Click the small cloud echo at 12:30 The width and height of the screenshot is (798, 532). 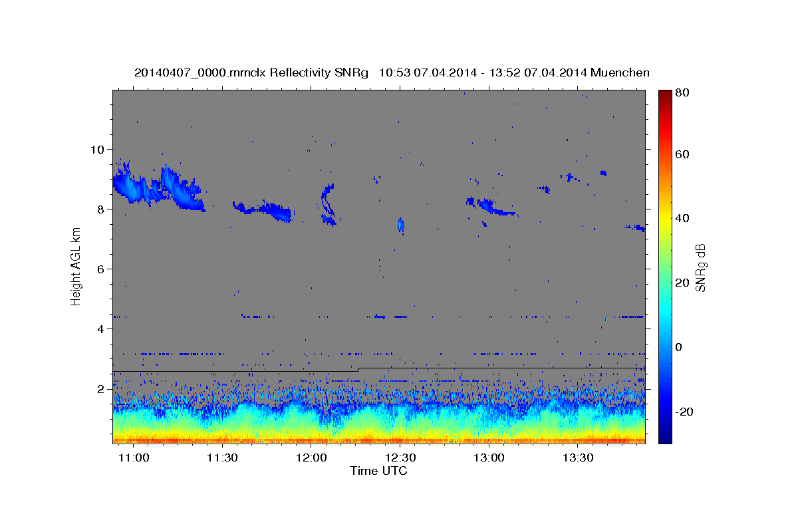(401, 225)
